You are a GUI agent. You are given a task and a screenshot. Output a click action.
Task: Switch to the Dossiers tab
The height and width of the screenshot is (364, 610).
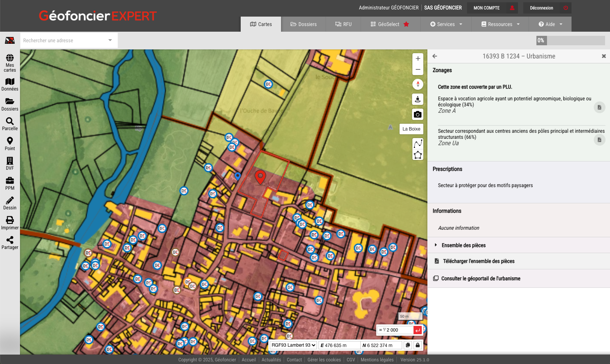click(x=303, y=24)
